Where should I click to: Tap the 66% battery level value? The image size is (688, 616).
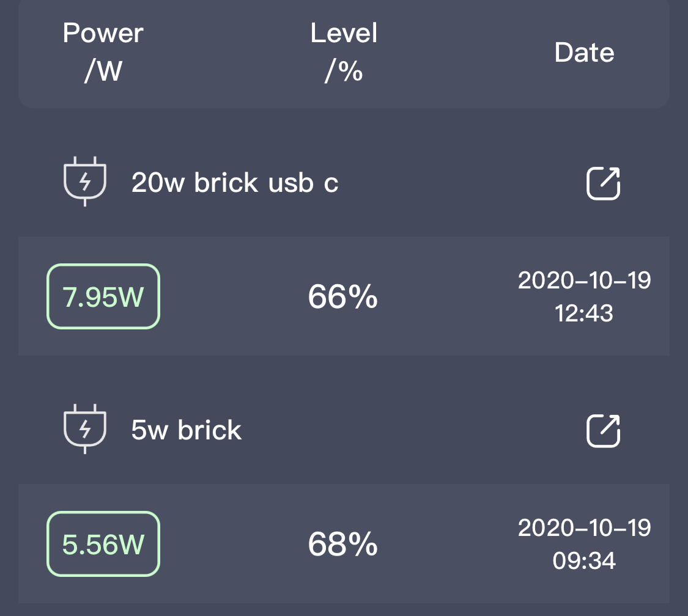coord(342,296)
